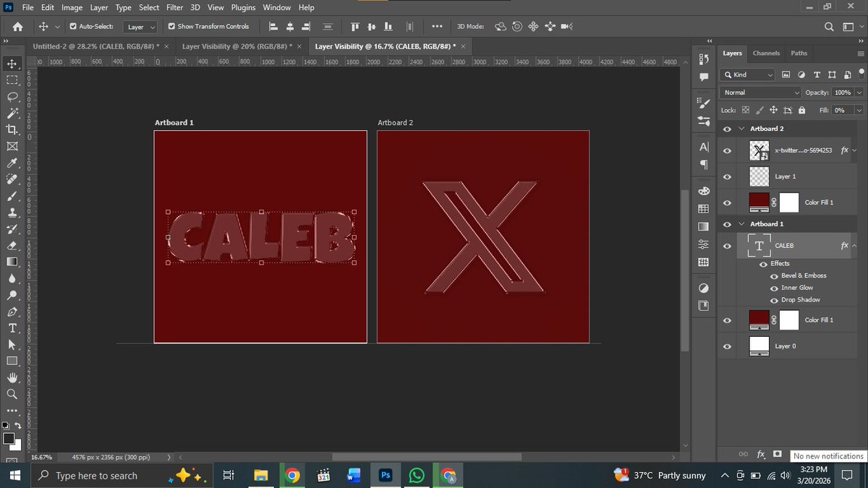Open the Layers panel menu button
Screen dimensions: 868x488
[860, 53]
